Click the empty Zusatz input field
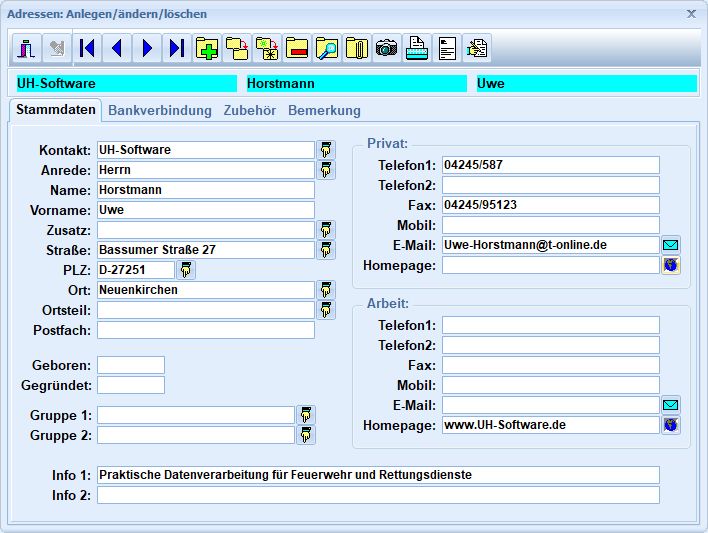The image size is (708, 533). point(206,230)
